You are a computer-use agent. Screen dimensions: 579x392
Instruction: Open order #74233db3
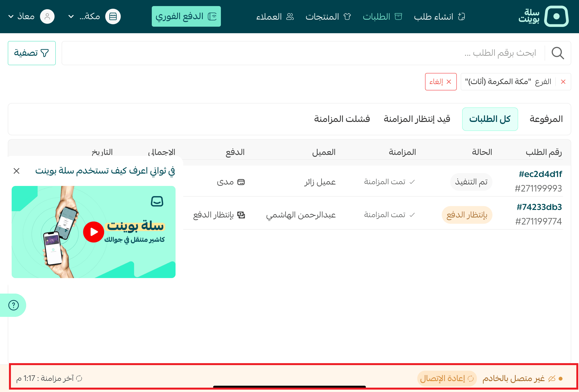point(539,207)
